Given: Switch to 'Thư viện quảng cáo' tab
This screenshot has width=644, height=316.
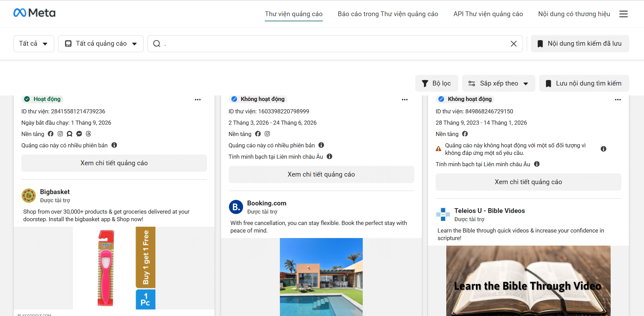Looking at the screenshot, I should pyautogui.click(x=294, y=14).
